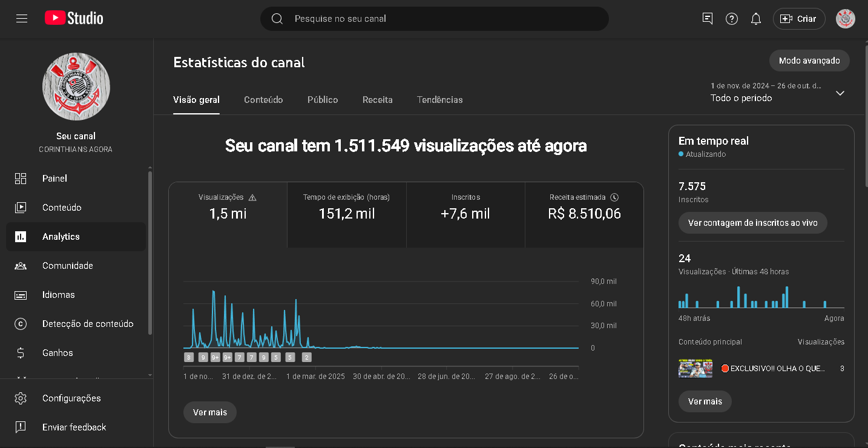Click the magnifier search icon
Screen dimensions: 868x448
tap(277, 19)
